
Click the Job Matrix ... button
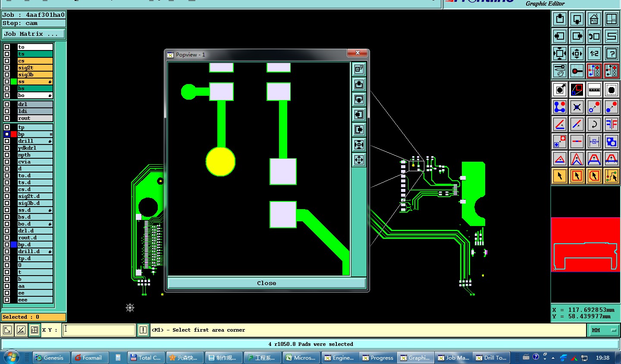(x=34, y=34)
